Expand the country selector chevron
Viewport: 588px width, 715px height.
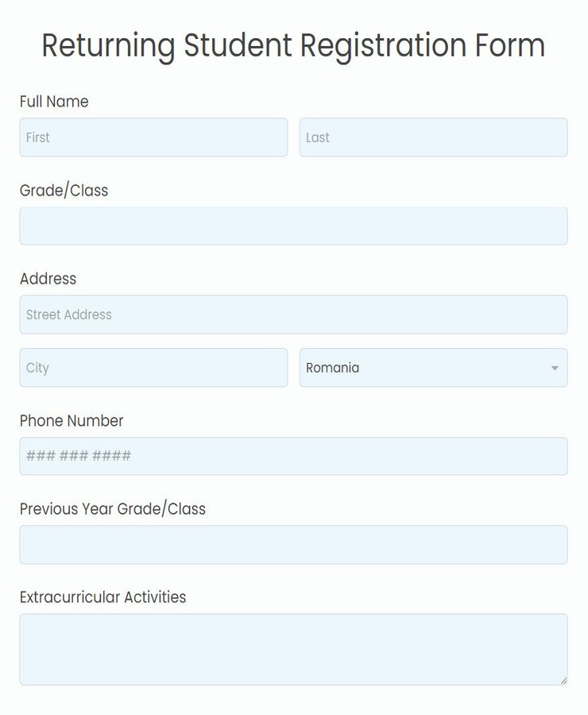point(555,367)
